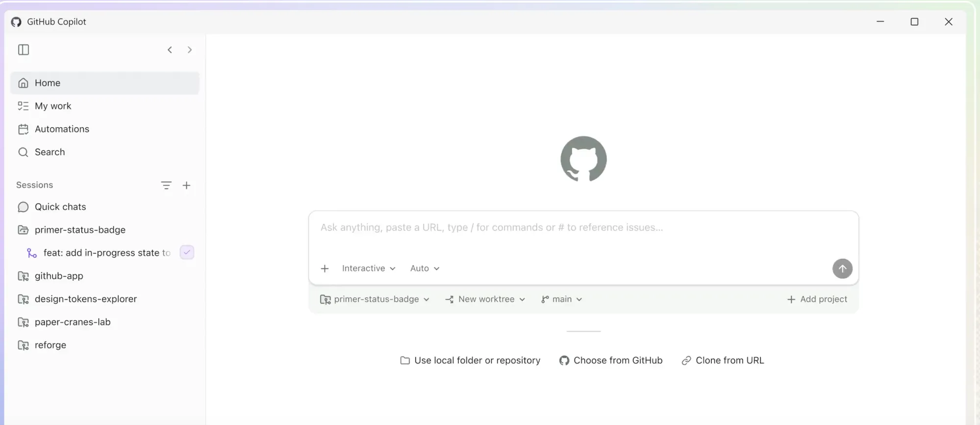Choose Use local folder or repository
Viewport: 980px width, 425px height.
click(x=470, y=361)
